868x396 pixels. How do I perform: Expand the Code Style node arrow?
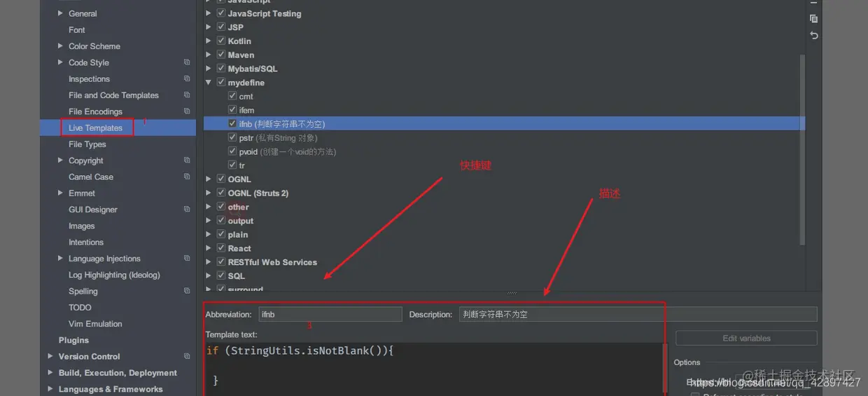click(60, 62)
